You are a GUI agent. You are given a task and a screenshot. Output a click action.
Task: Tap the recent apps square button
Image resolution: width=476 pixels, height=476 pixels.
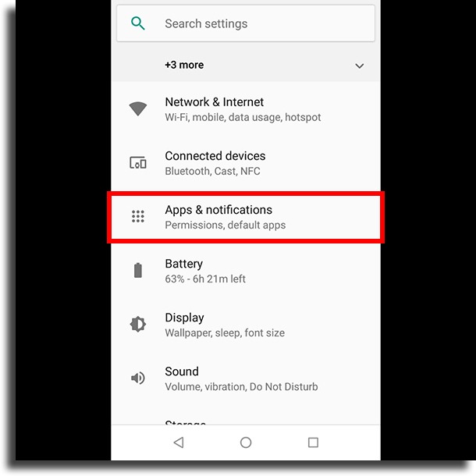(313, 442)
